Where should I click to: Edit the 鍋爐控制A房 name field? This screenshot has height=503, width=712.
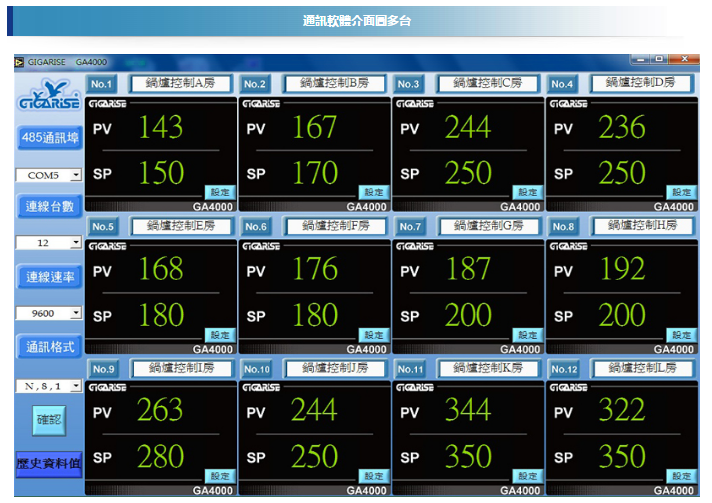pos(181,84)
